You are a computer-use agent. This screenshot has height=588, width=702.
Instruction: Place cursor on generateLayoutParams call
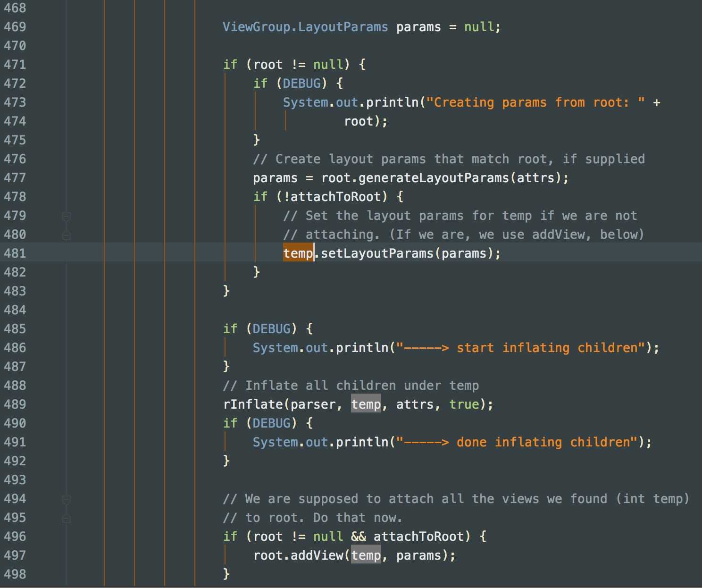(x=434, y=178)
